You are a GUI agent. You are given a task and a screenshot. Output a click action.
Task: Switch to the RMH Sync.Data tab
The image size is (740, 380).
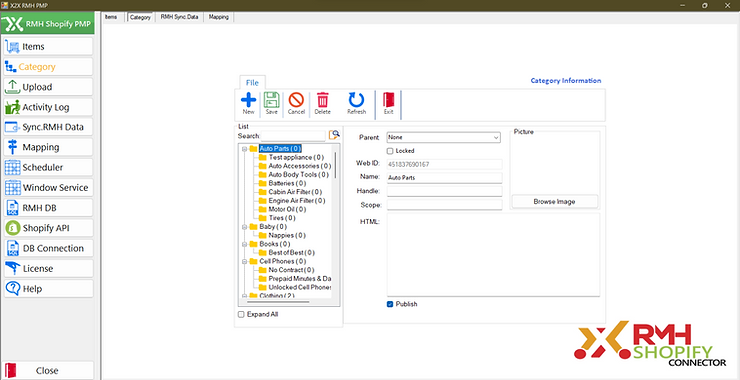pyautogui.click(x=179, y=17)
